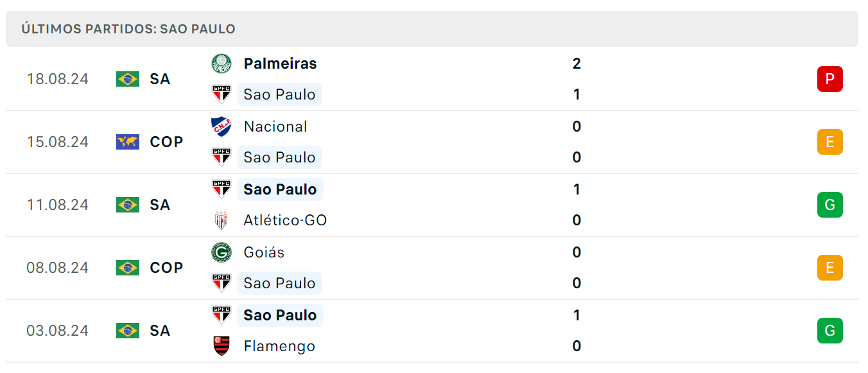The width and height of the screenshot is (868, 373).
Task: Click Sao Paulo crest in the Flamengo match
Action: point(221,315)
